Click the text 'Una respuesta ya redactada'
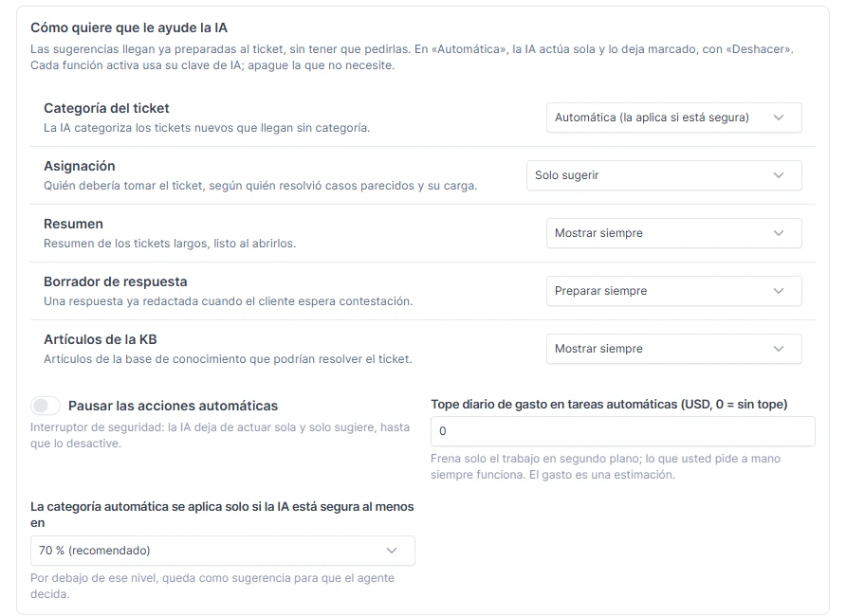 (x=121, y=301)
